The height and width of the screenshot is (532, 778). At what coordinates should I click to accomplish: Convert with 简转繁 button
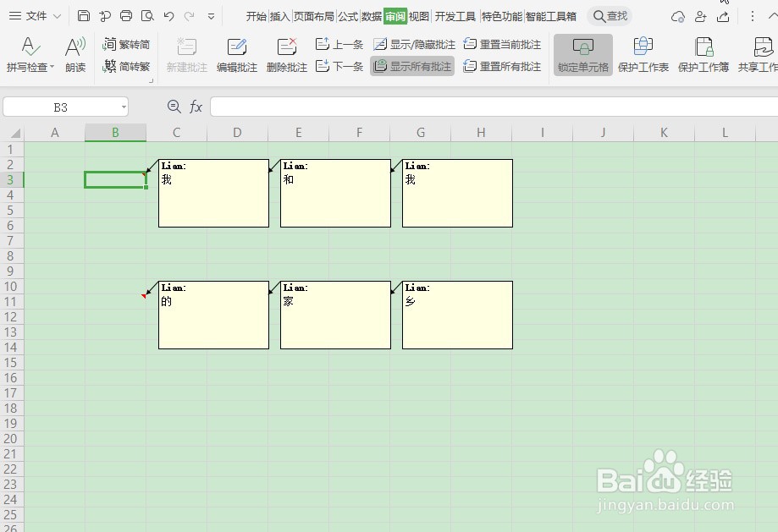tap(126, 66)
